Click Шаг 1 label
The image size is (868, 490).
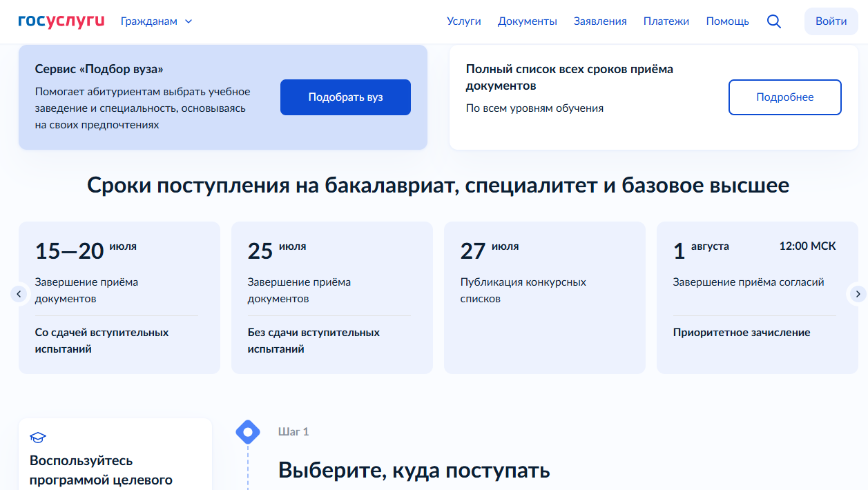pos(293,432)
